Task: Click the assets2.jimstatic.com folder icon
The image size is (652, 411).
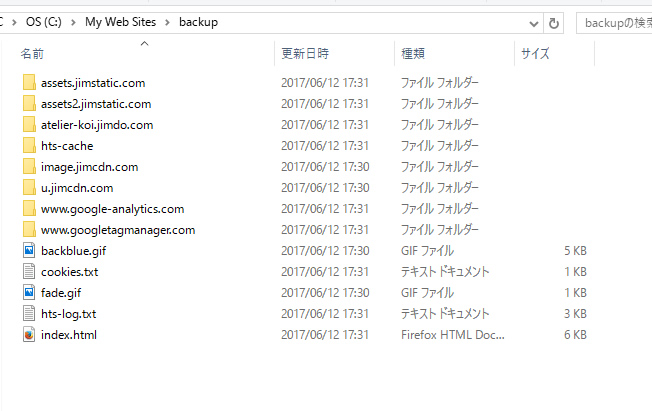Action: (29, 104)
